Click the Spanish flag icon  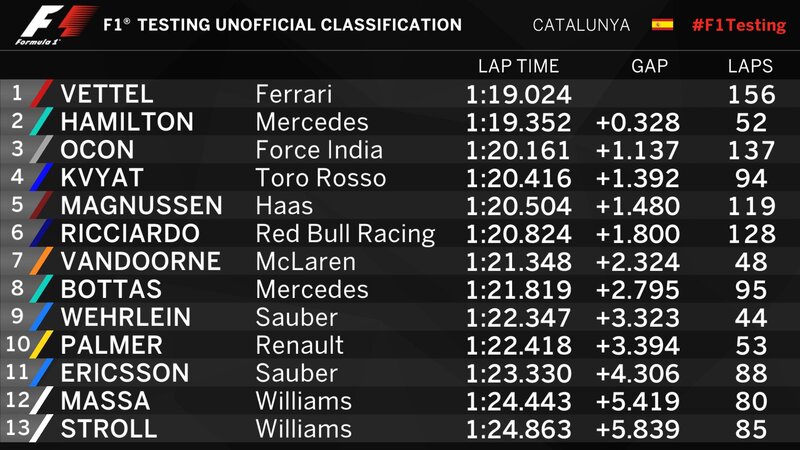click(x=662, y=25)
